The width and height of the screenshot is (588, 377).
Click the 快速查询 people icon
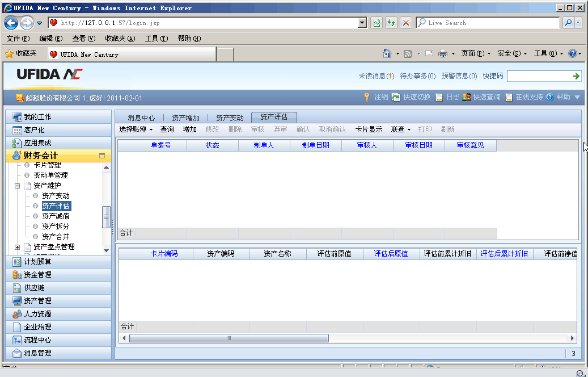[467, 97]
